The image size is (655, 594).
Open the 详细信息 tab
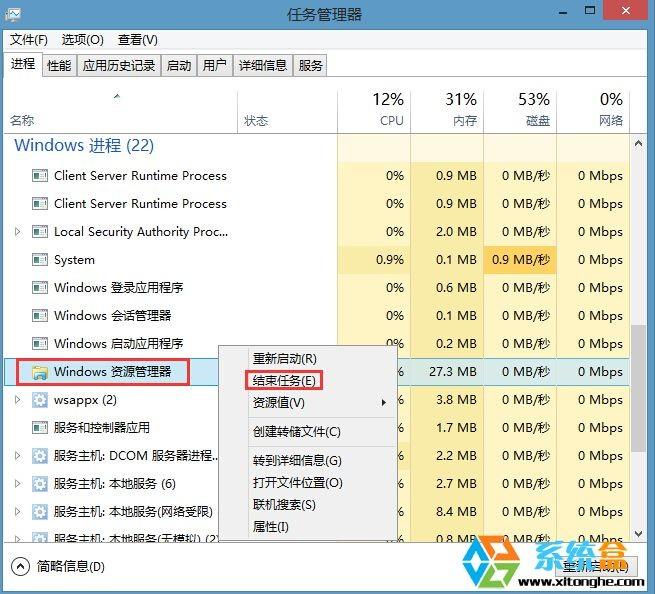(262, 66)
